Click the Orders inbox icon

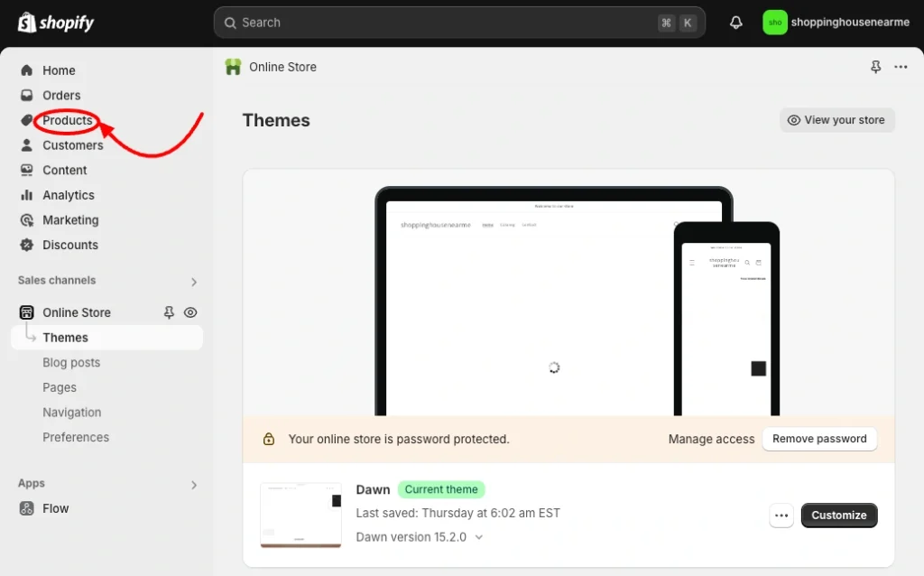coord(26,96)
